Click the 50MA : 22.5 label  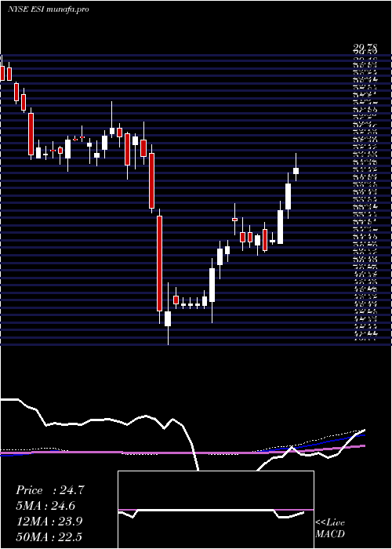49,536
